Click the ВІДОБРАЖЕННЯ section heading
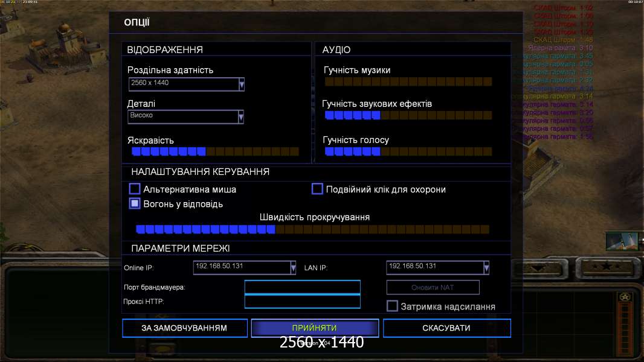The width and height of the screenshot is (644, 362). pos(165,49)
